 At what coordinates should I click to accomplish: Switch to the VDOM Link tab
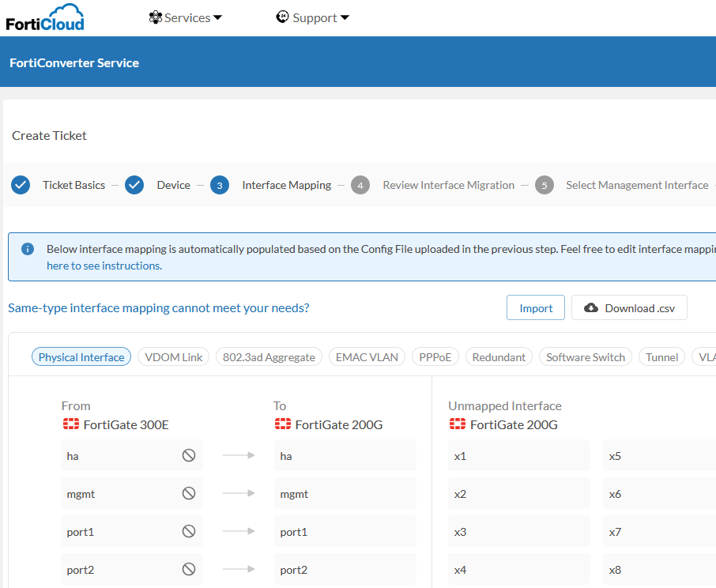point(174,357)
